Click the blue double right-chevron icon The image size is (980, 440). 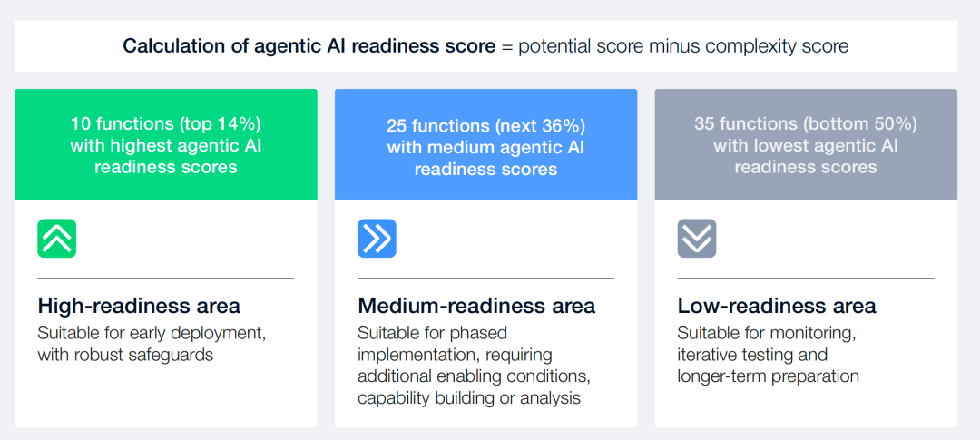[377, 238]
